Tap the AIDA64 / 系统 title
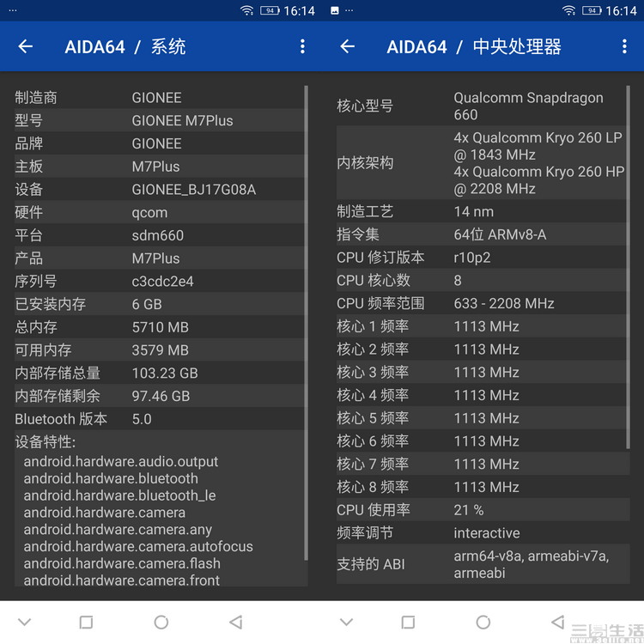644x644 pixels. pos(125,46)
